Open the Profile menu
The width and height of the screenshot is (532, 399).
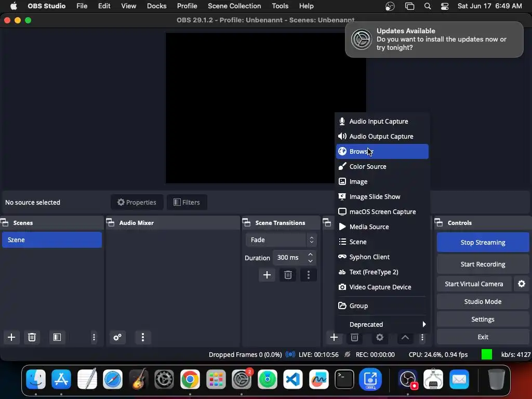(187, 6)
